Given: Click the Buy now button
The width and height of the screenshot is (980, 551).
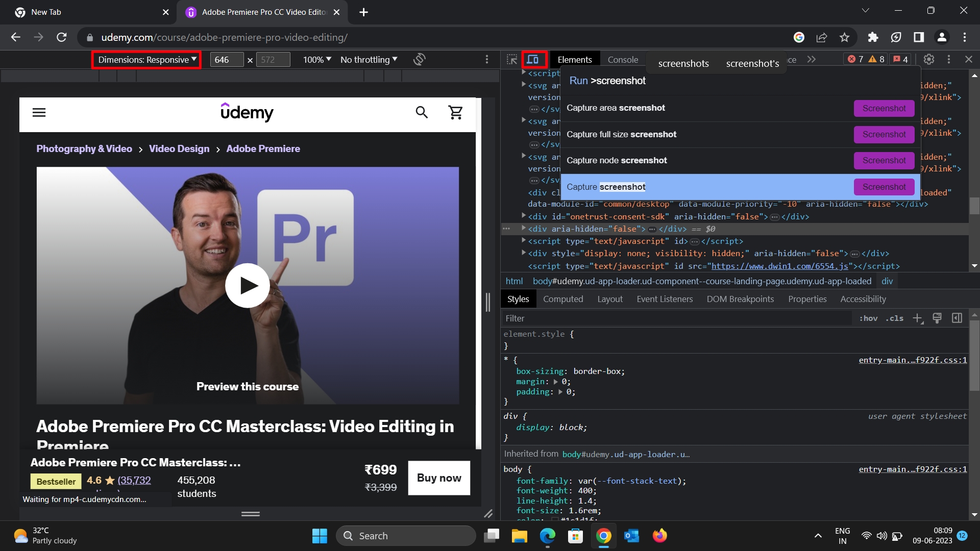Looking at the screenshot, I should tap(438, 478).
